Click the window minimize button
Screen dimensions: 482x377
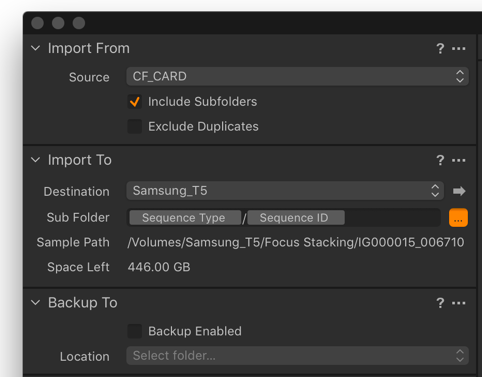point(58,23)
